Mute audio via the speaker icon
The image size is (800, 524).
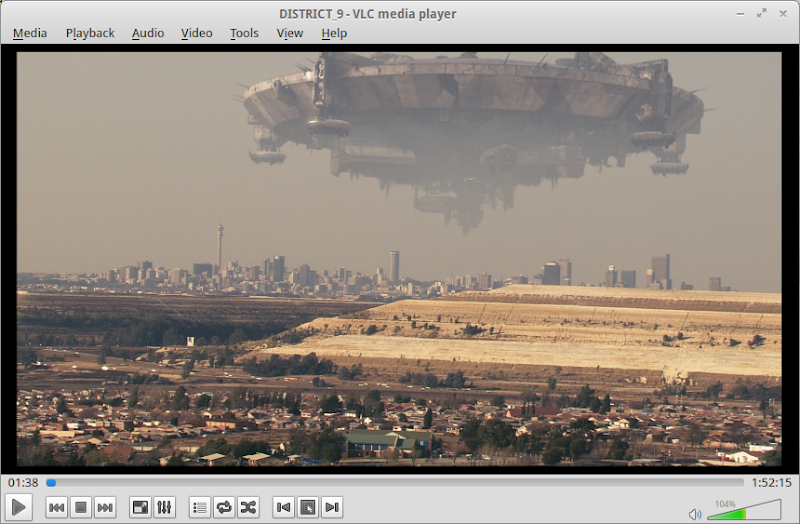[x=694, y=514]
